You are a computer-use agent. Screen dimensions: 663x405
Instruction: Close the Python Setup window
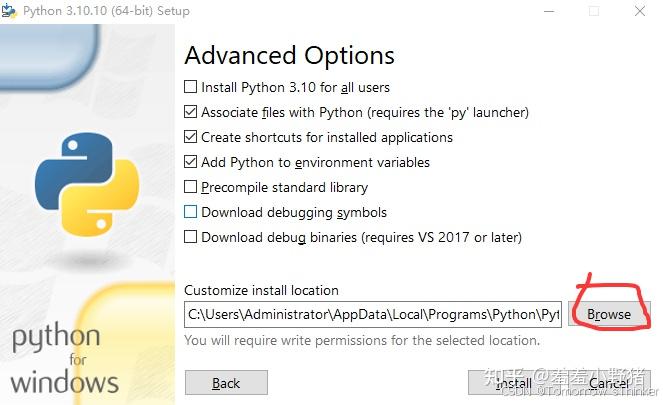coord(640,11)
